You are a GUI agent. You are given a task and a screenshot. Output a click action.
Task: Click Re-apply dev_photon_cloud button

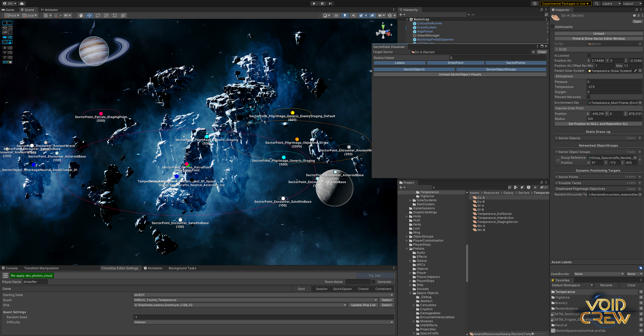32,276
